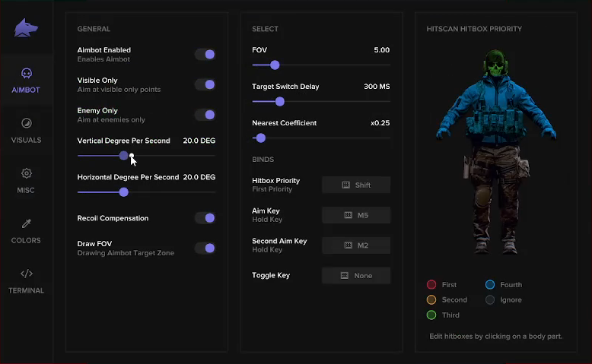
Task: Click Vertical Degree Per Second slider handle
Action: click(x=124, y=156)
